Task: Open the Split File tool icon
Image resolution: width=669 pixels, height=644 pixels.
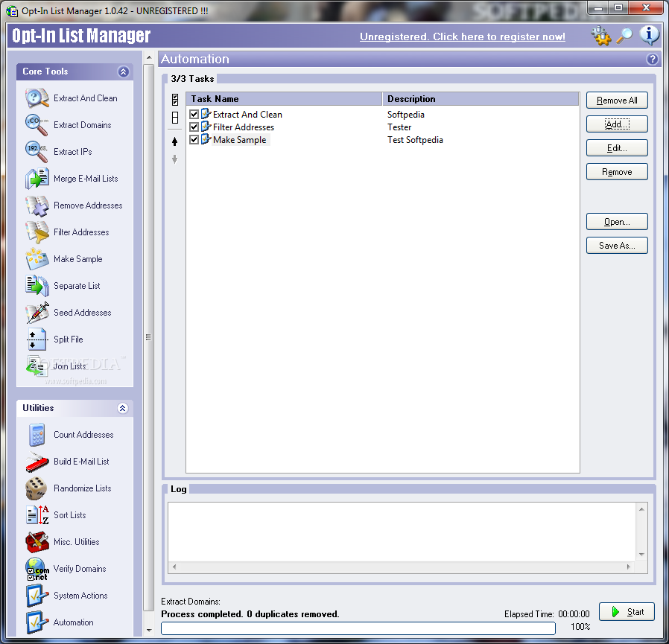Action: [37, 339]
